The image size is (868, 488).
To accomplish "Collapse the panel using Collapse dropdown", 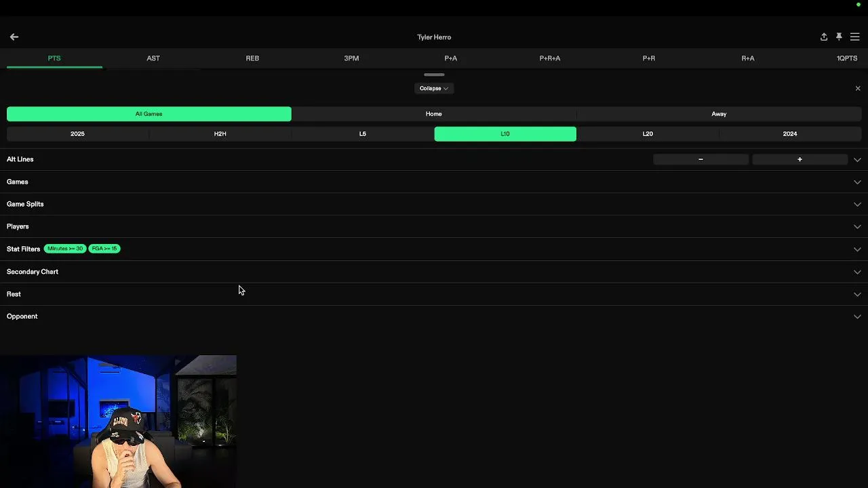I will [x=434, y=88].
